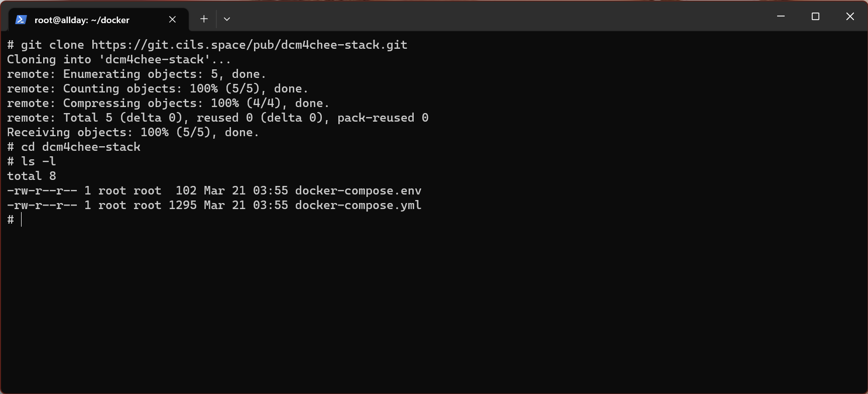Image resolution: width=868 pixels, height=394 pixels.
Task: Maximize the terminal window
Action: click(x=815, y=17)
